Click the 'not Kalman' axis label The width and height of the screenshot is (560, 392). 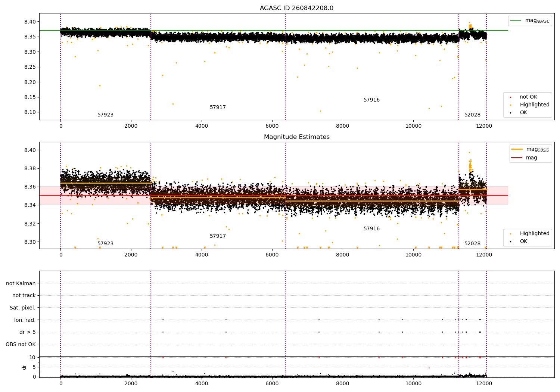21,283
